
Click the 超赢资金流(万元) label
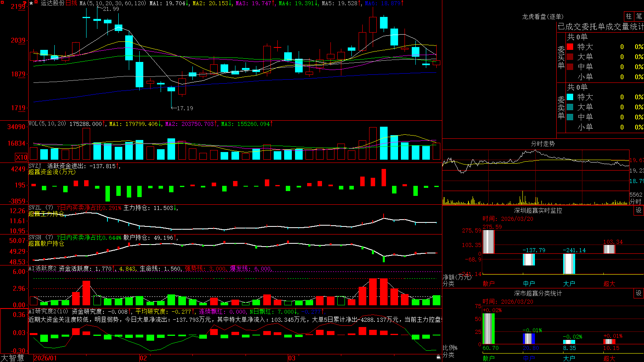coord(52,172)
